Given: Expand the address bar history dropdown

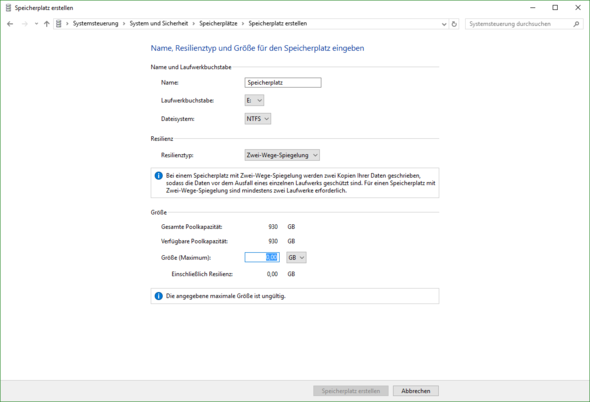Looking at the screenshot, I should 444,24.
